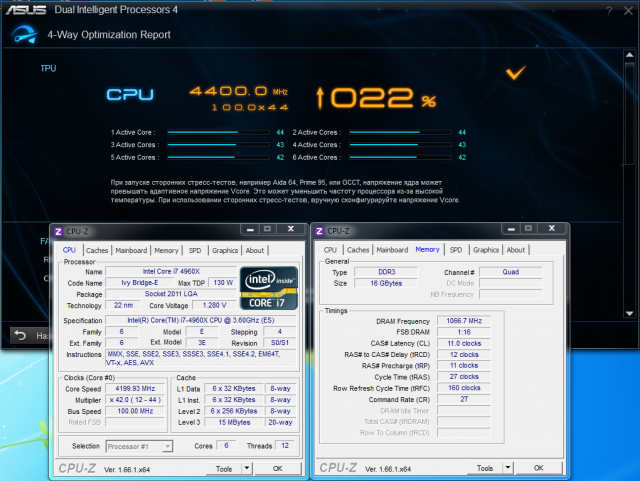Minimize the left CPU-Z window
This screenshot has height=481, width=640.
(250, 229)
